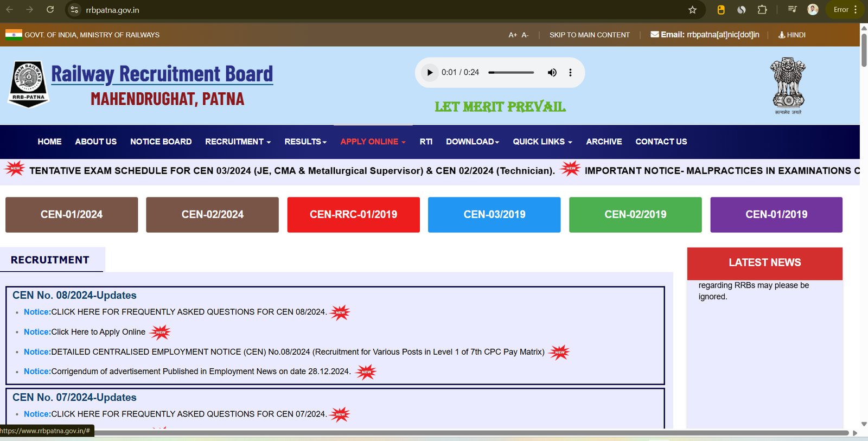This screenshot has height=441, width=868.
Task: Click the browser back arrow
Action: (x=9, y=10)
